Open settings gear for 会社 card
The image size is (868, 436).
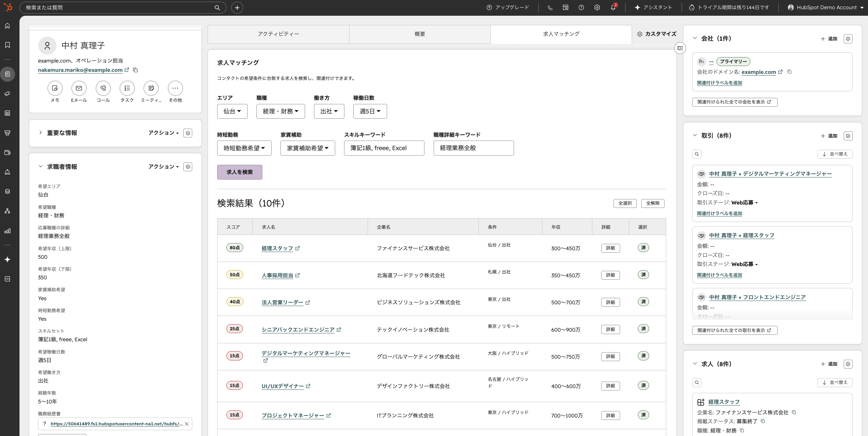tap(848, 39)
